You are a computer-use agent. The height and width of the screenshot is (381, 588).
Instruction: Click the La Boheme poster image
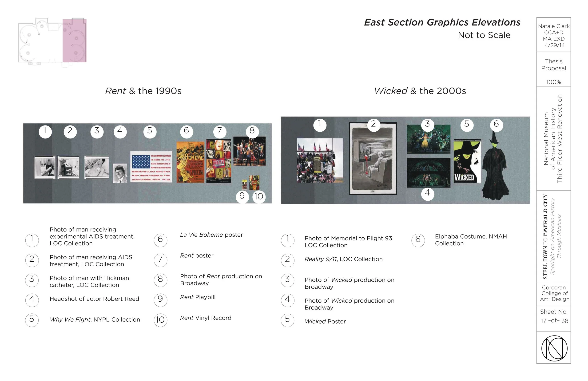[190, 162]
